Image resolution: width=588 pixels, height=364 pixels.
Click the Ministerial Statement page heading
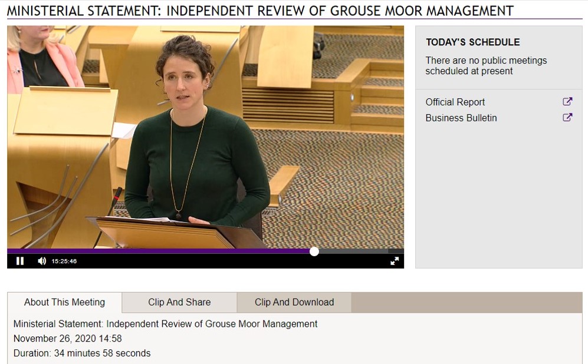click(x=260, y=11)
